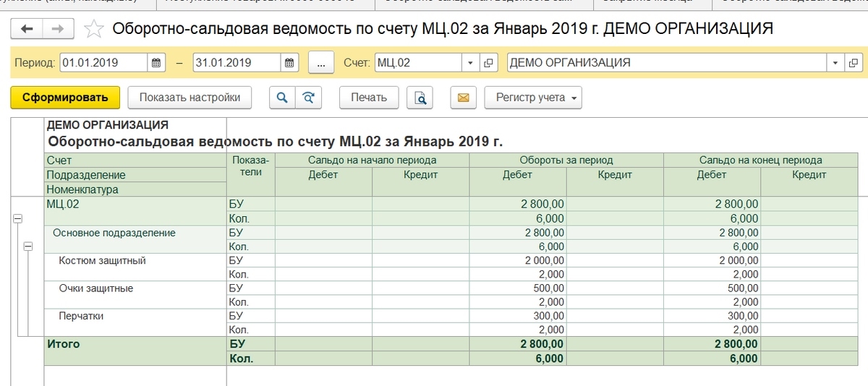Click the Печать button

coord(369,98)
